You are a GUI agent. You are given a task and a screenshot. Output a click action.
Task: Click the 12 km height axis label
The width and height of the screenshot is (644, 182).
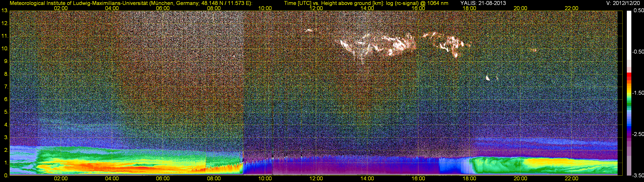coord(5,23)
